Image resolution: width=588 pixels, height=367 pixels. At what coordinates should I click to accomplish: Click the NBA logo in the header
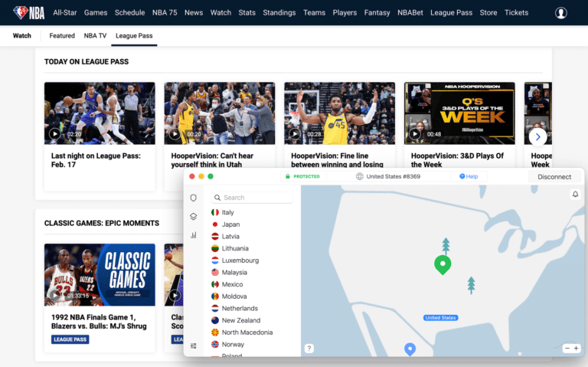click(x=28, y=13)
